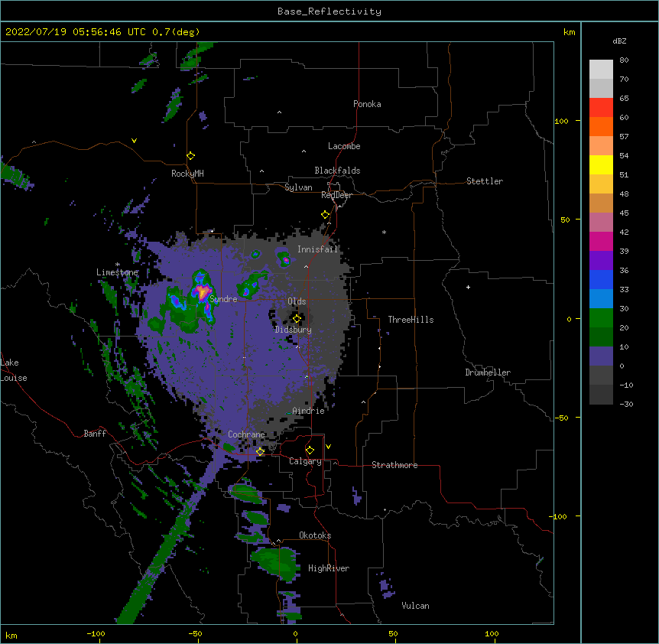Screen dimensions: 659x644
Task: Click the Innisfail label
Action: [x=318, y=249]
